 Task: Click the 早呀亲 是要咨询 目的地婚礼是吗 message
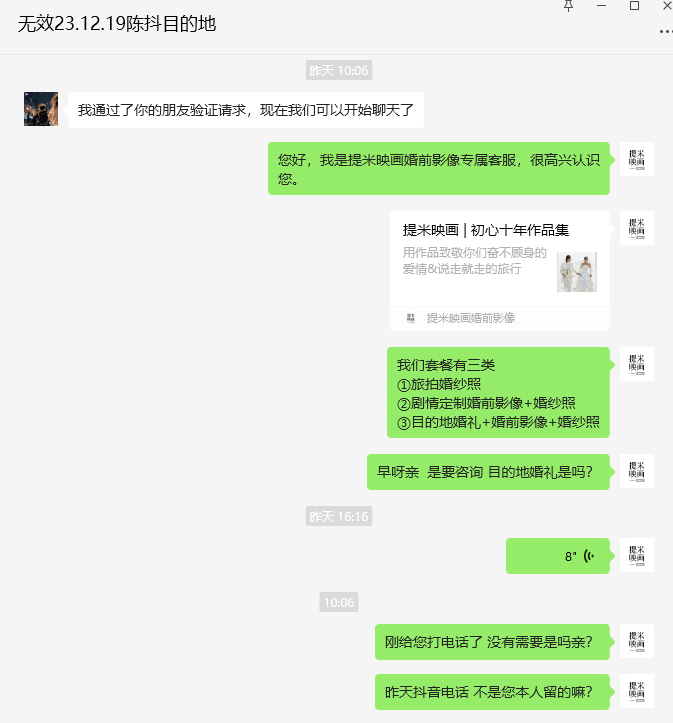[x=488, y=472]
